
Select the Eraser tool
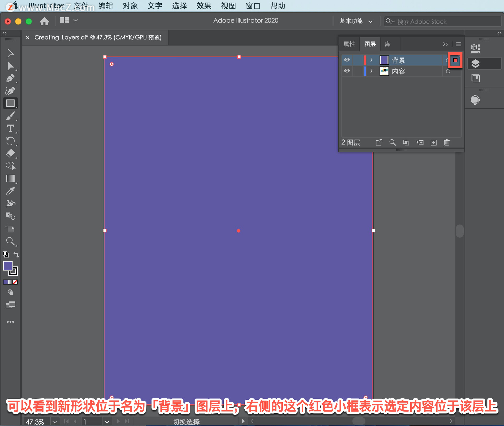pos(10,153)
